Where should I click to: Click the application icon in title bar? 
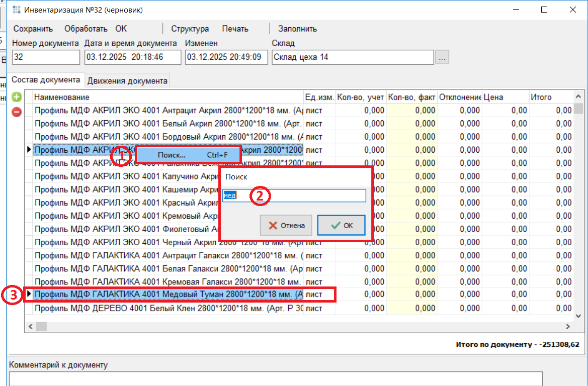click(x=16, y=10)
